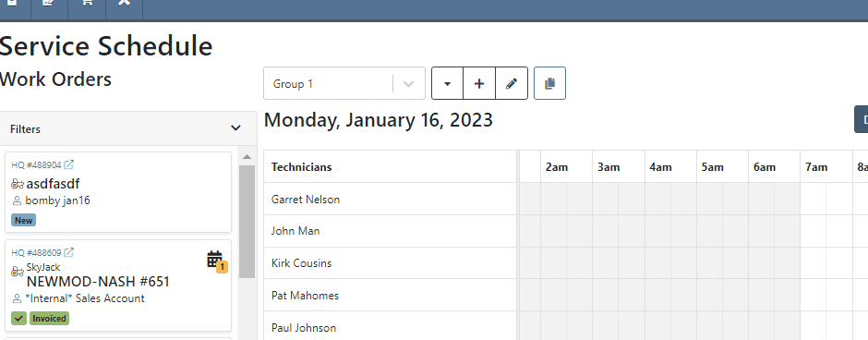Viewport: 868px width, 340px height.
Task: Open the caret dropdown button beside Group 1
Action: [x=447, y=84]
